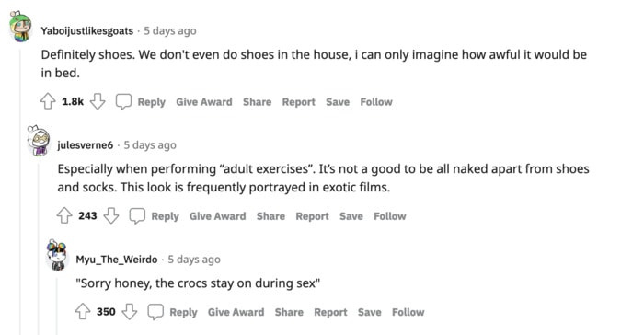The image size is (644, 335).
Task: Upvote julesverne6's comment
Action: click(x=64, y=215)
